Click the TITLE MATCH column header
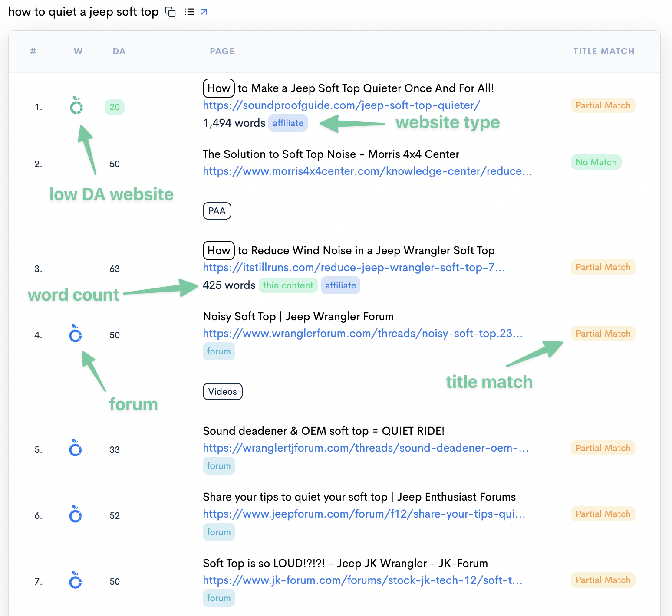 click(x=604, y=51)
